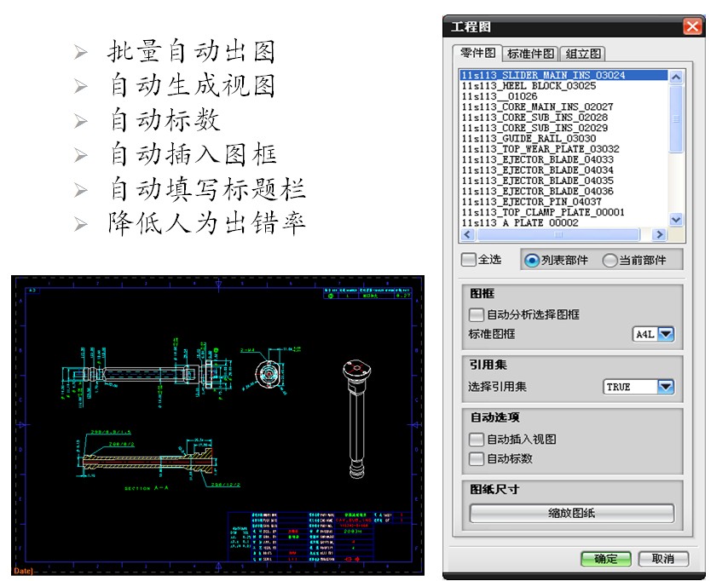Select the 列表部件 radio button
Viewport: 728px width, 581px height.
tap(533, 260)
